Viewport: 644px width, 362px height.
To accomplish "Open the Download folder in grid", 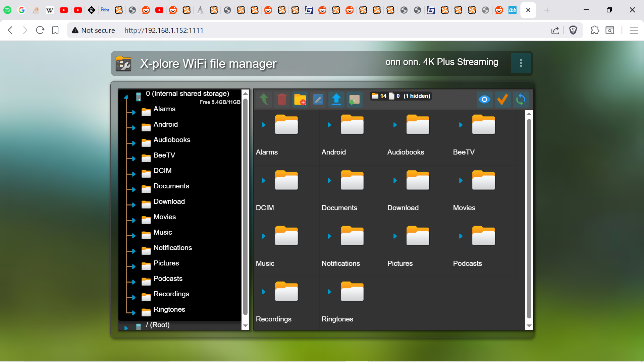I will pyautogui.click(x=418, y=180).
